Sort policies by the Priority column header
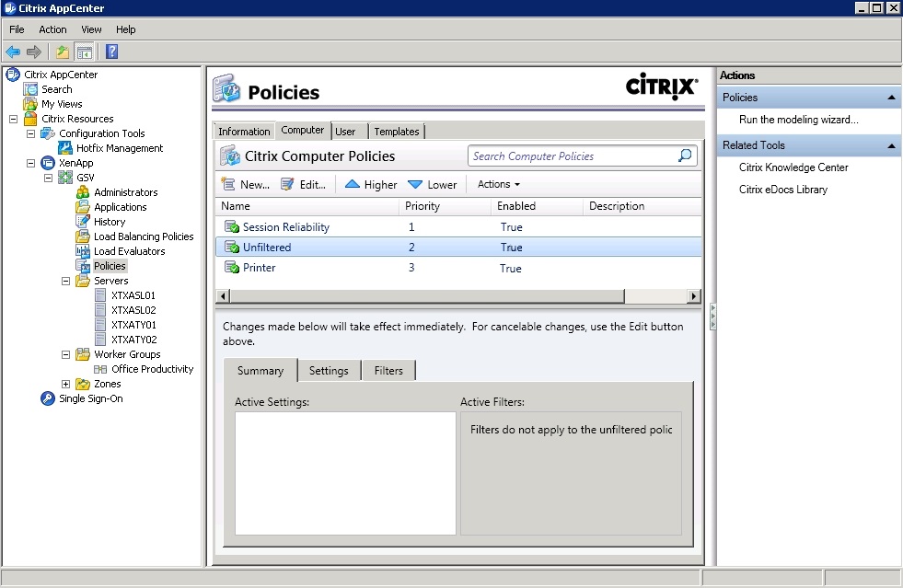The image size is (903, 588). [446, 206]
